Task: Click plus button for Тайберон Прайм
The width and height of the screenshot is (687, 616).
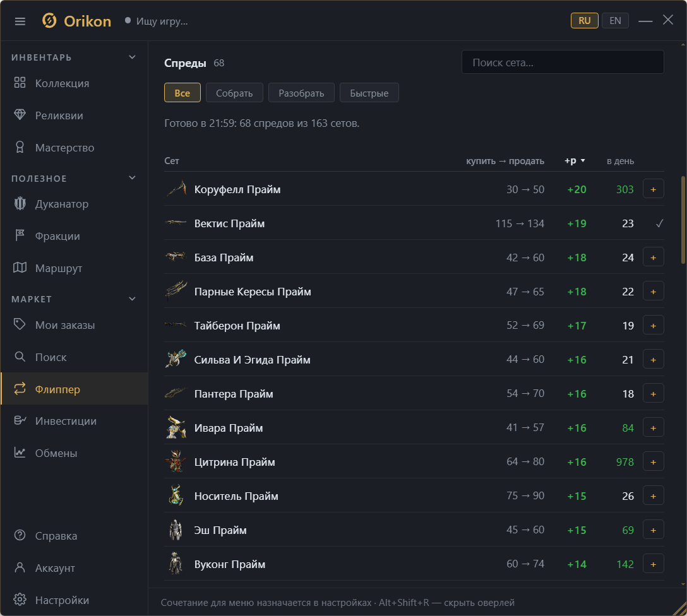Action: 654,326
